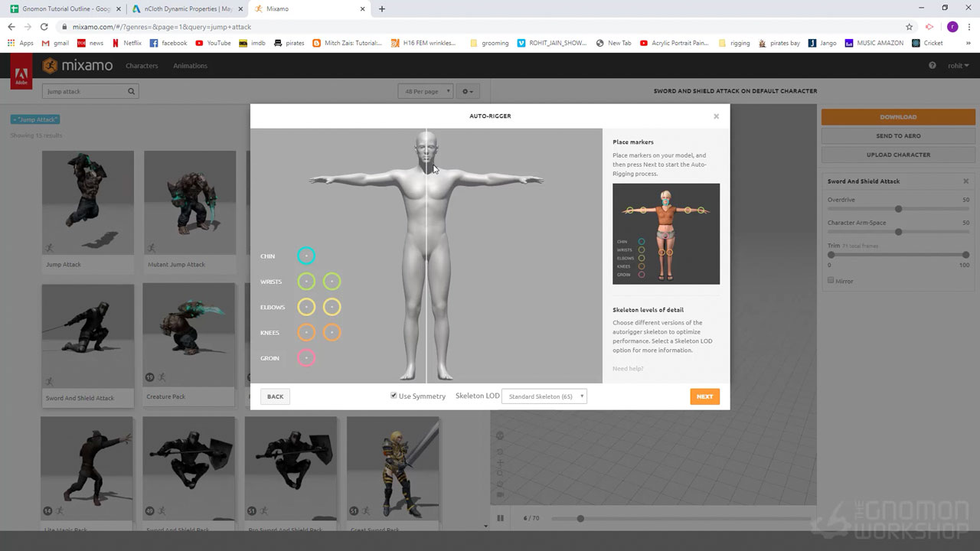Adjust the Overdrive slider handle
980x551 pixels.
(898, 209)
